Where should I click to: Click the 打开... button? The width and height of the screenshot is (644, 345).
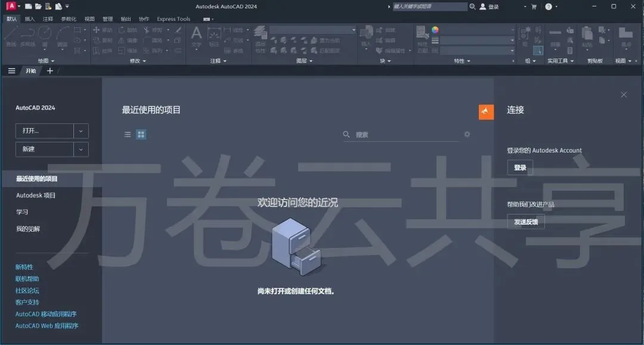pos(44,131)
